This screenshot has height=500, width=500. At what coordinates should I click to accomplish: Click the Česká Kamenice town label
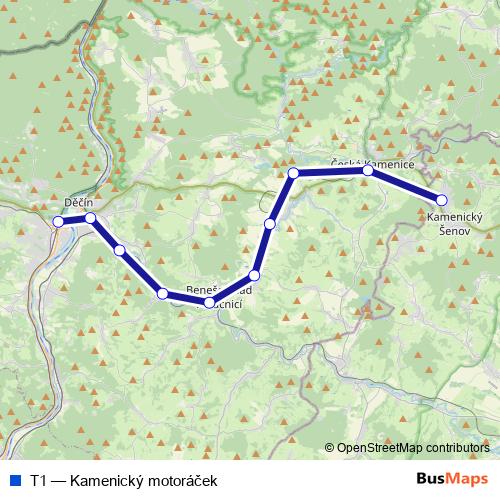pyautogui.click(x=373, y=163)
